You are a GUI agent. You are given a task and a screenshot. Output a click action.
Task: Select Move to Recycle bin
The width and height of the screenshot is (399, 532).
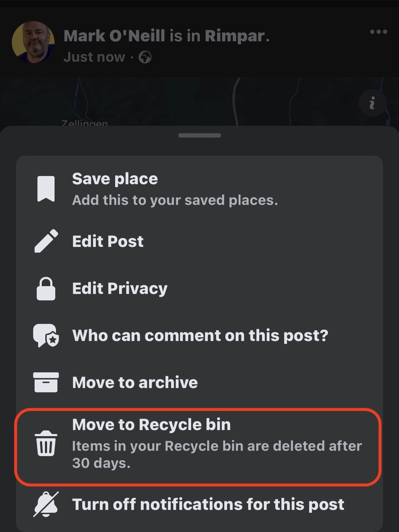pos(198,447)
